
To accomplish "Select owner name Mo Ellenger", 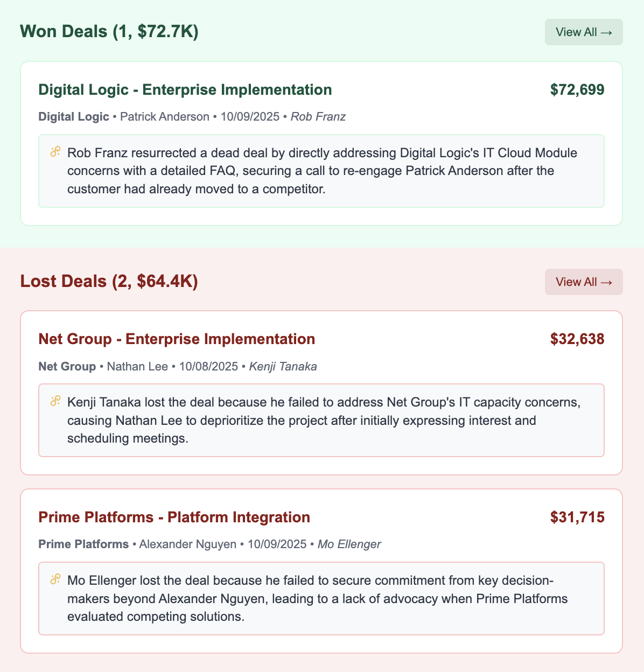I will tap(349, 544).
